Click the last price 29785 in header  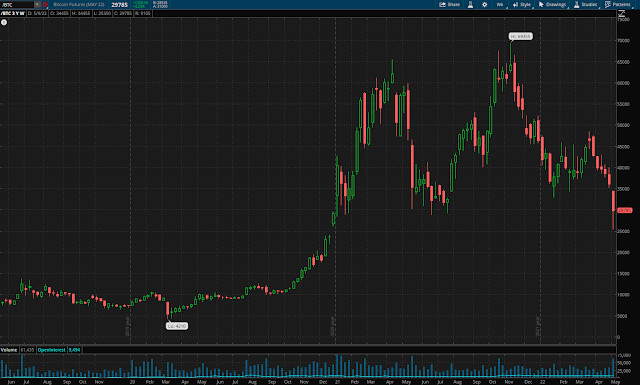[120, 5]
